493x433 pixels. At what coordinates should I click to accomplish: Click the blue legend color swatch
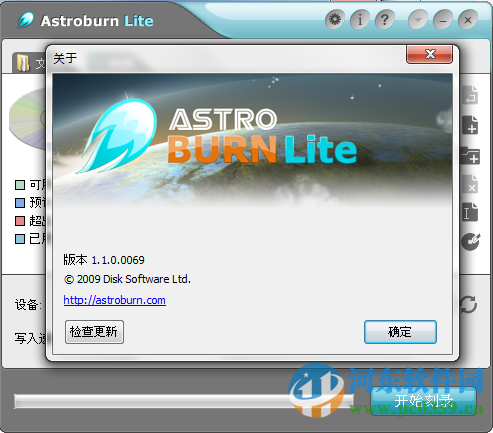click(x=20, y=203)
